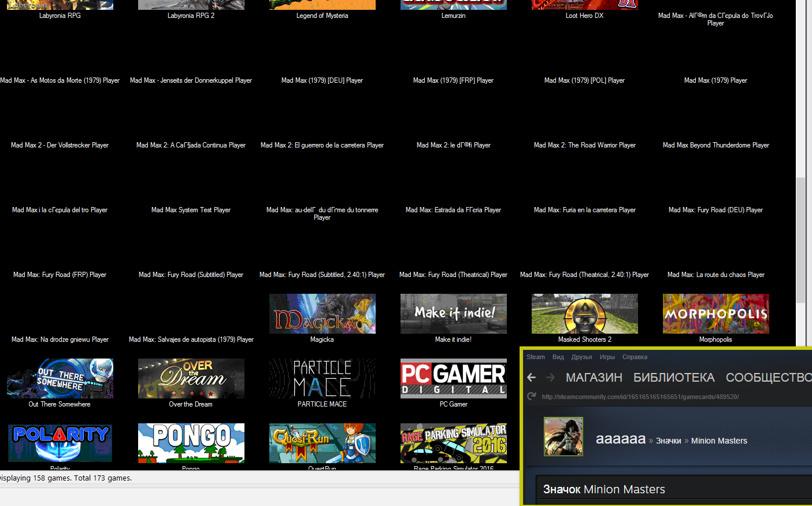Select the Morphopolis game thumbnail

pyautogui.click(x=716, y=313)
